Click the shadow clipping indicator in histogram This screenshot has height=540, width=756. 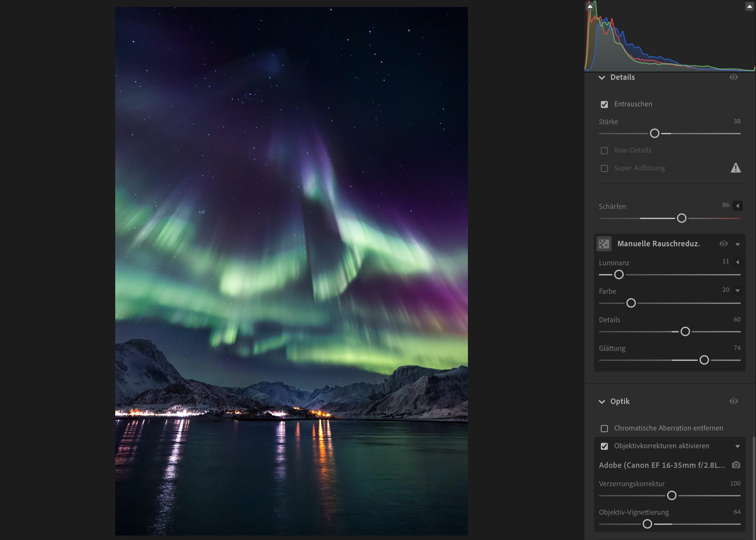(x=590, y=6)
